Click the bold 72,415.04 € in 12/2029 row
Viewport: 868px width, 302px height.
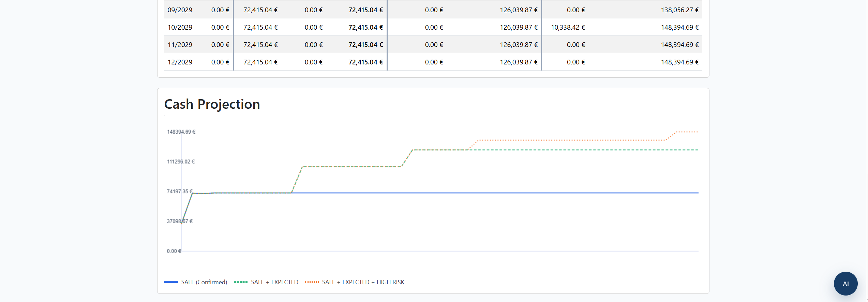click(365, 62)
